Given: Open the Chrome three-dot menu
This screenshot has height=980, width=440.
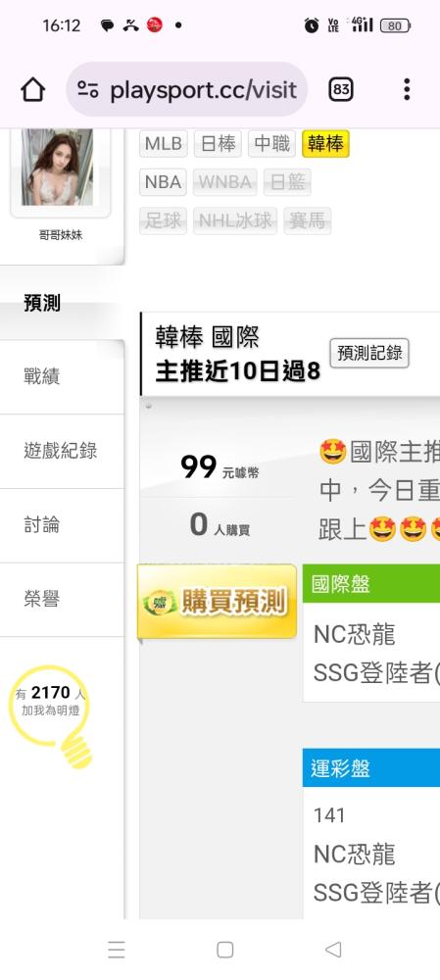Looking at the screenshot, I should pyautogui.click(x=407, y=89).
